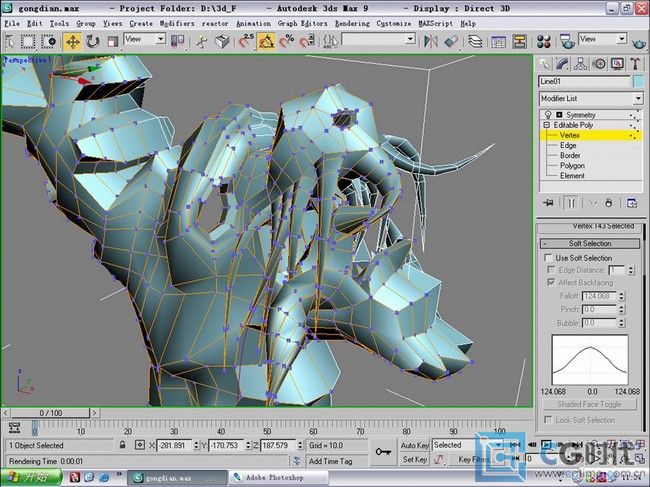
Task: Switch to the Display command panel tab
Action: click(617, 64)
